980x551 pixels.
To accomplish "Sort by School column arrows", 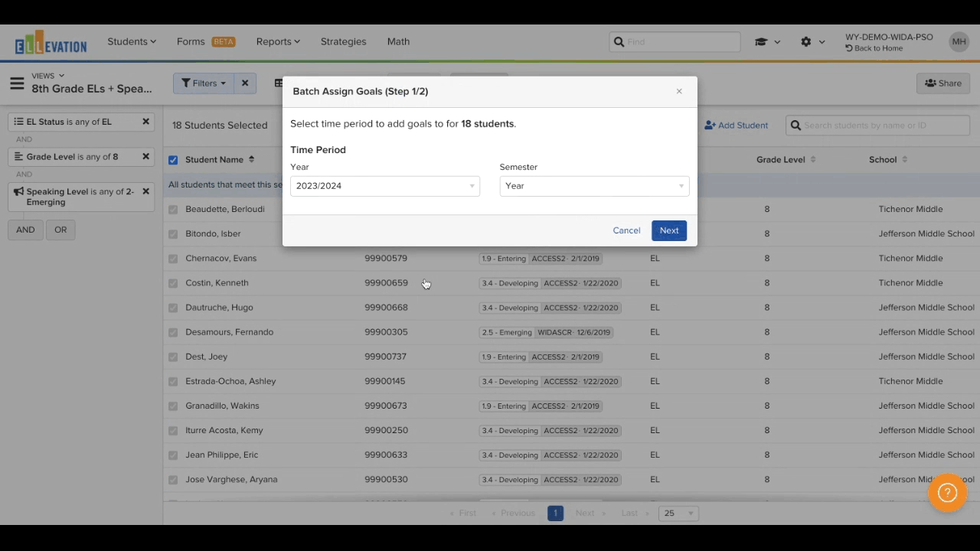I will (x=905, y=160).
